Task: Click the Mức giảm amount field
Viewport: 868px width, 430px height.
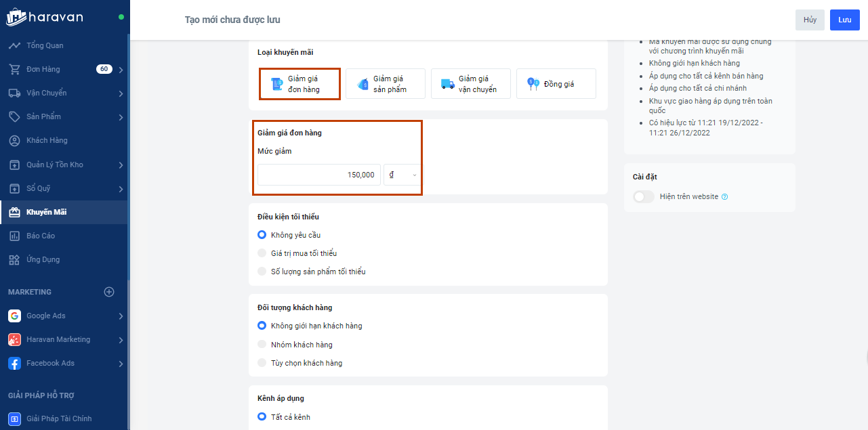Action: click(318, 175)
